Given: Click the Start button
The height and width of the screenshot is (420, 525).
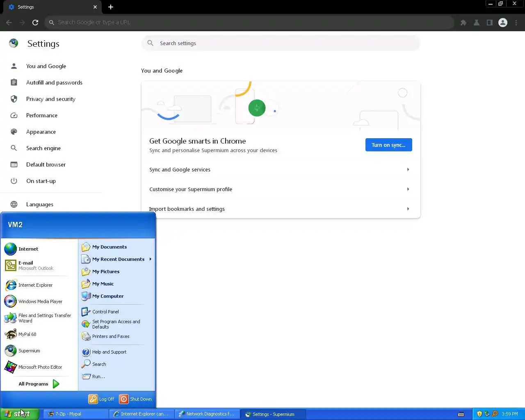Looking at the screenshot, I should click(20, 414).
